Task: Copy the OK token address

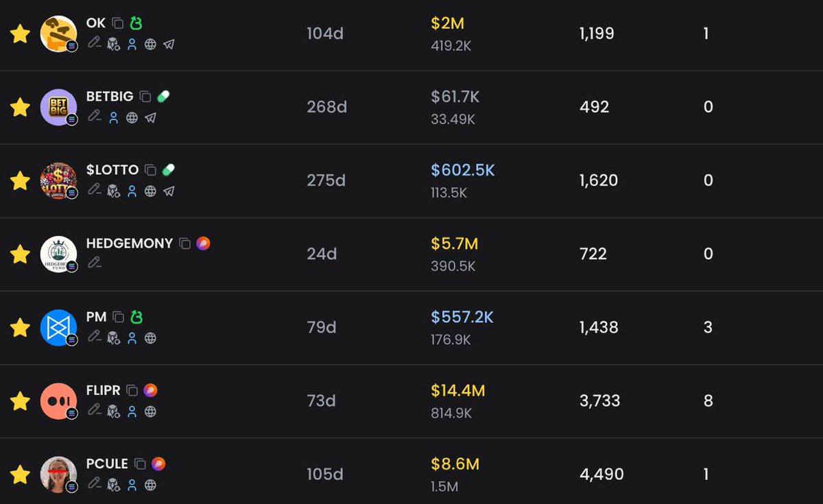Action: 118,23
